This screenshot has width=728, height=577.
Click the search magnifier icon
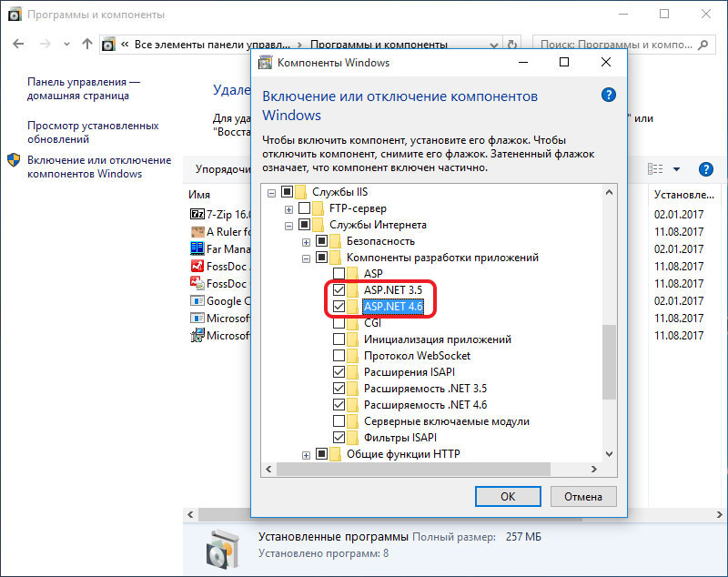point(703,45)
